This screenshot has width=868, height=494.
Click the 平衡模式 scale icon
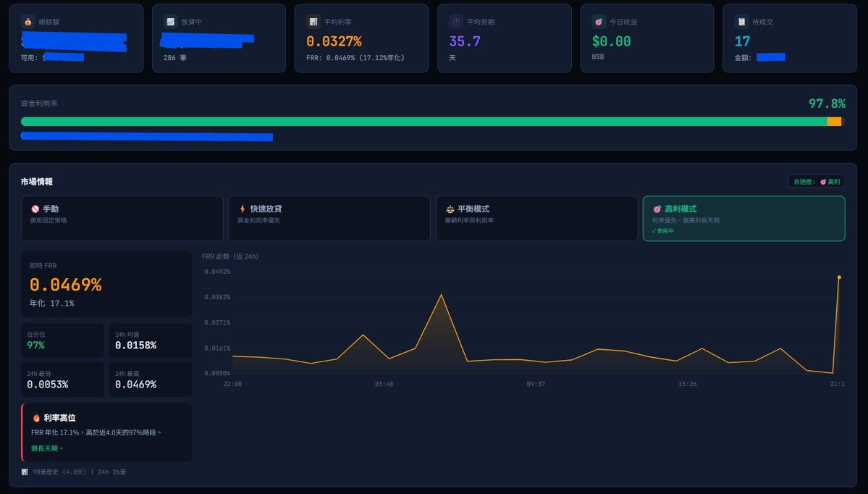[x=451, y=210]
